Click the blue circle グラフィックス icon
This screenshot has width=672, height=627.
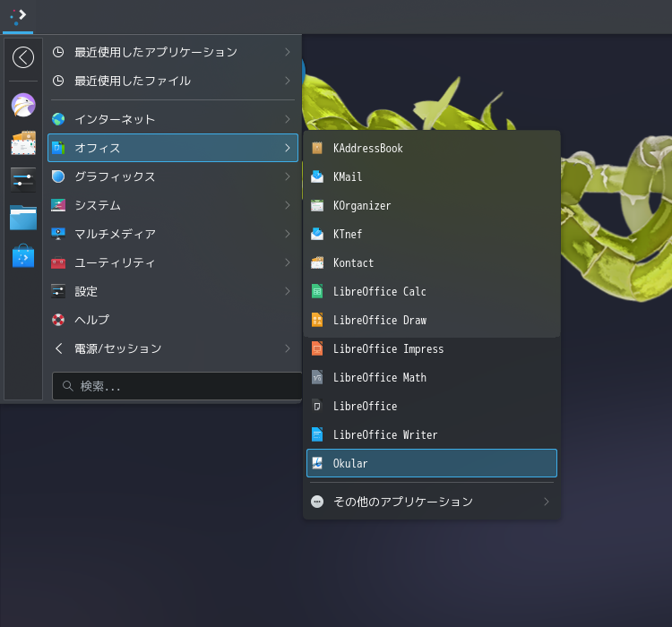(x=58, y=176)
